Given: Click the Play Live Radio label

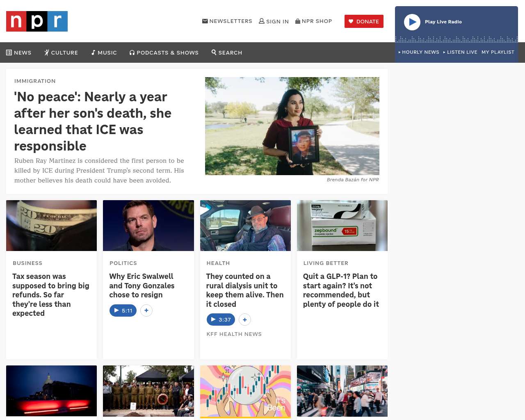Looking at the screenshot, I should [443, 22].
